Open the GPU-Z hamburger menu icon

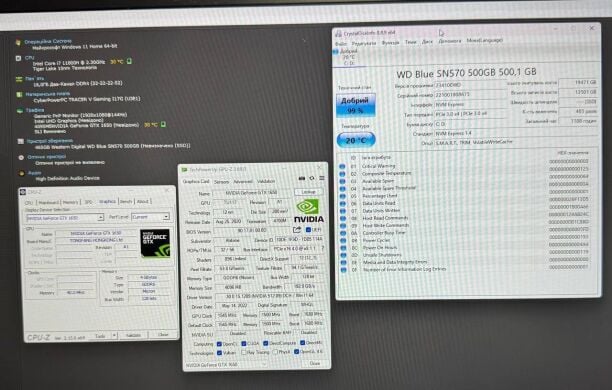pyautogui.click(x=322, y=178)
